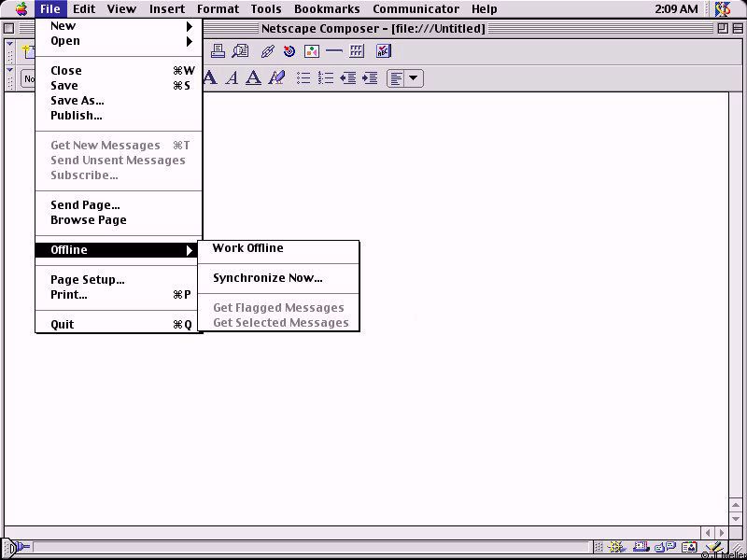Click the Print icon in toolbar

point(218,51)
